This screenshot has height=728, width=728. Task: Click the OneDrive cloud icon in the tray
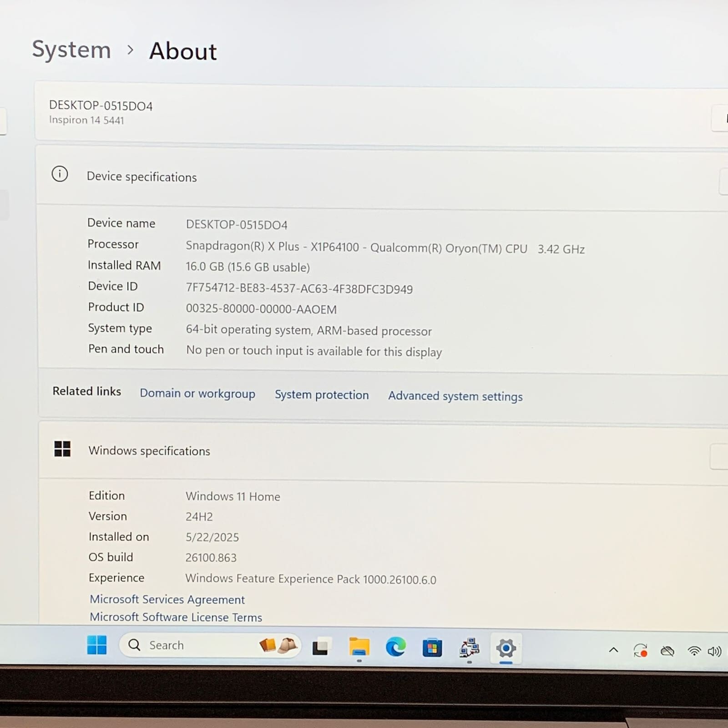coord(667,651)
